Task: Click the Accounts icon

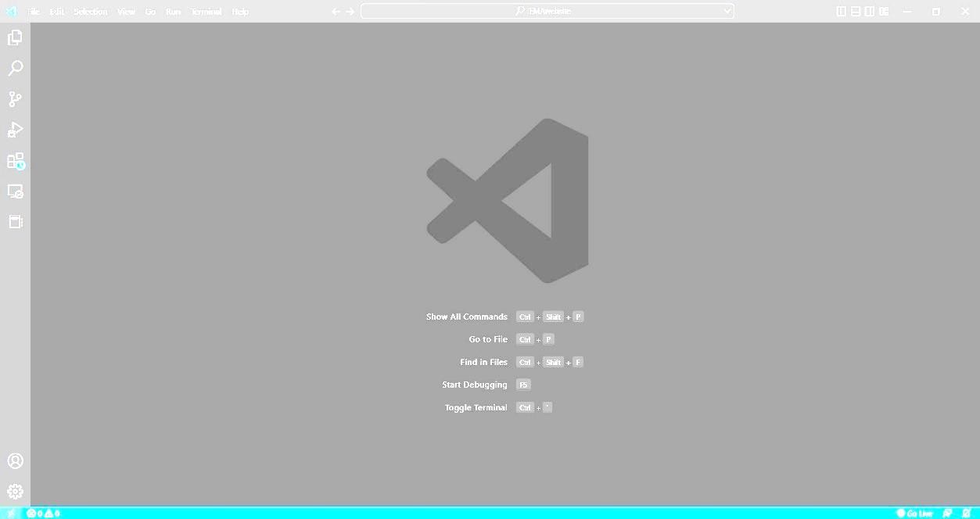Action: coord(15,461)
